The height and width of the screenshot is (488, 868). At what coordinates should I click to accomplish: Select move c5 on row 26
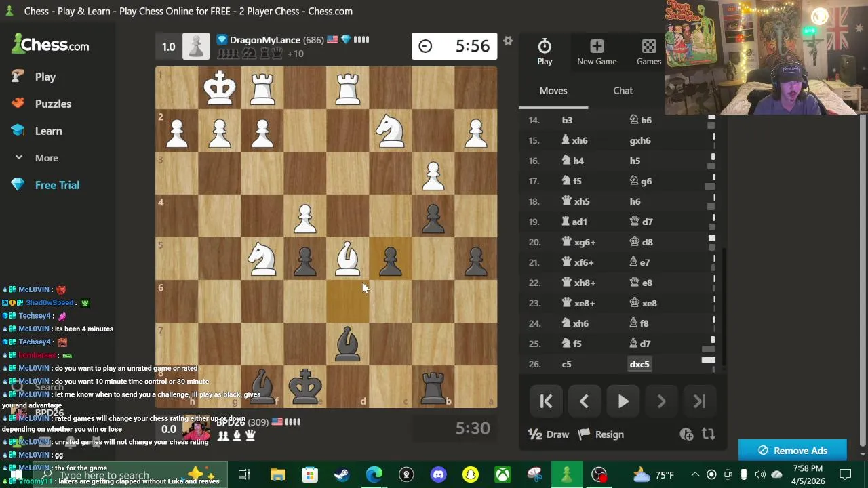[x=566, y=364]
